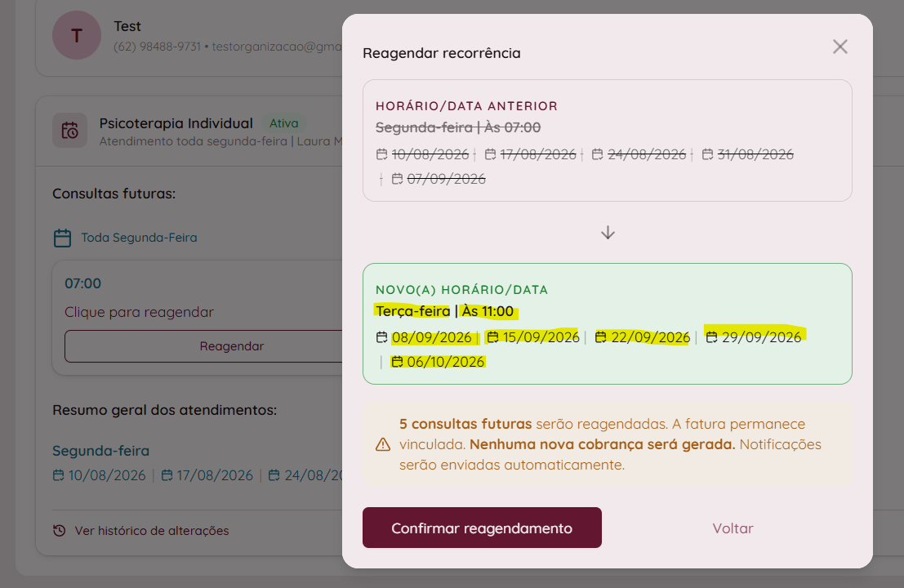
Task: Click calendar icon beside new date 08/09/2026
Action: (x=381, y=337)
